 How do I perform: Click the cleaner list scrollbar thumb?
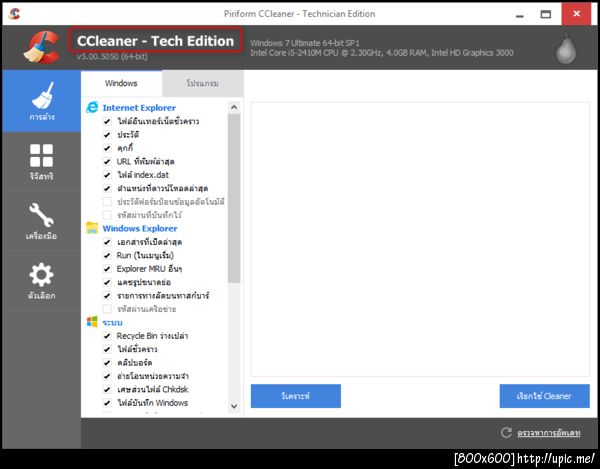point(234,198)
